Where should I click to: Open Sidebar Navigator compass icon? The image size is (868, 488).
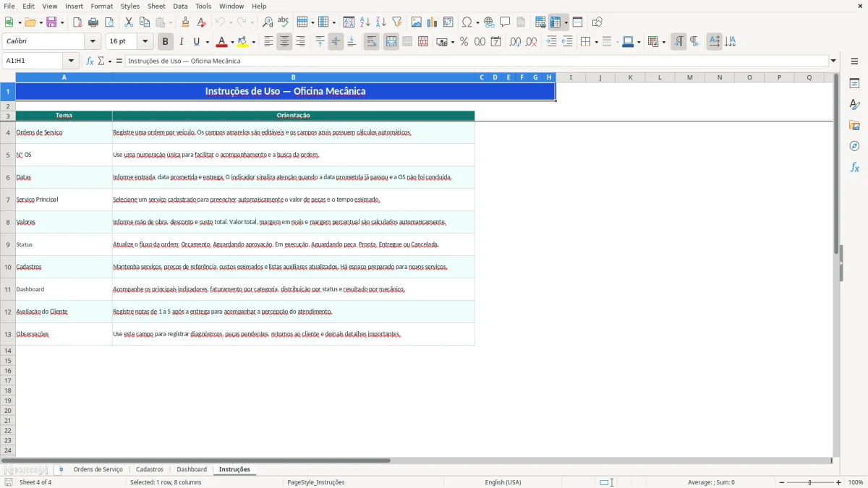854,146
